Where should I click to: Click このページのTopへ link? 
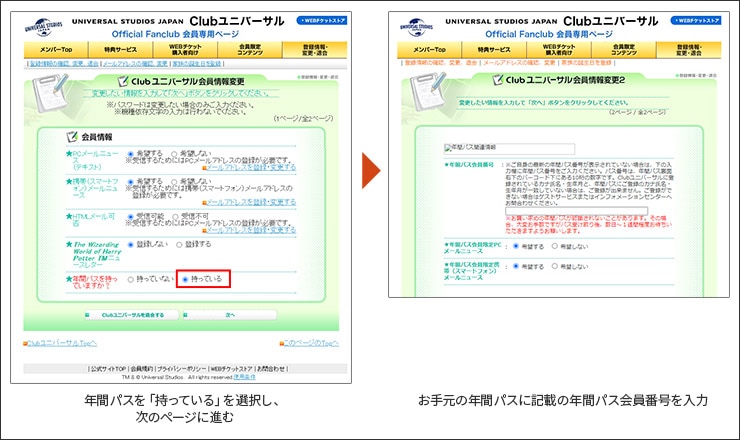(x=311, y=343)
